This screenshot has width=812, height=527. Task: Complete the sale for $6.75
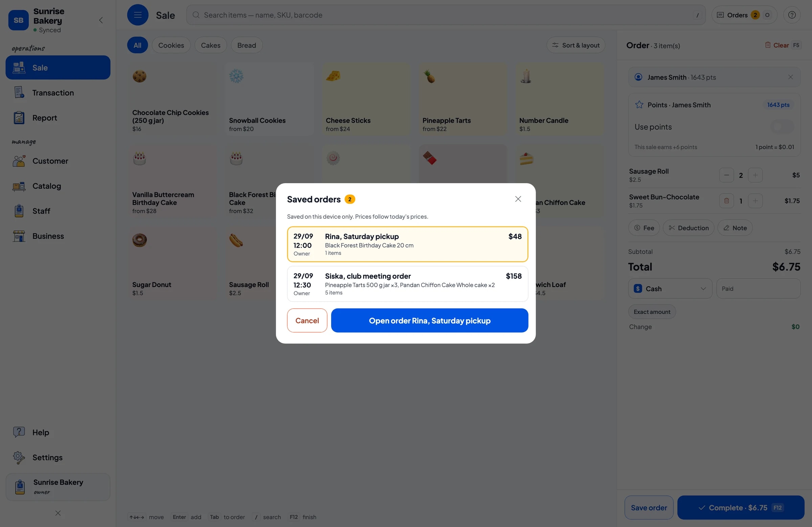pyautogui.click(x=740, y=507)
